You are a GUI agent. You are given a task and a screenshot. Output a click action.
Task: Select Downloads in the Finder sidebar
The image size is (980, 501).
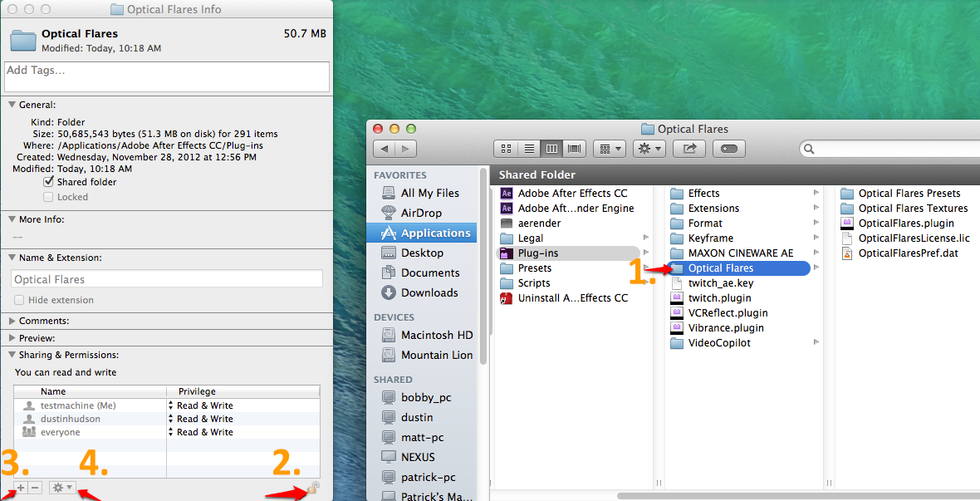point(429,292)
